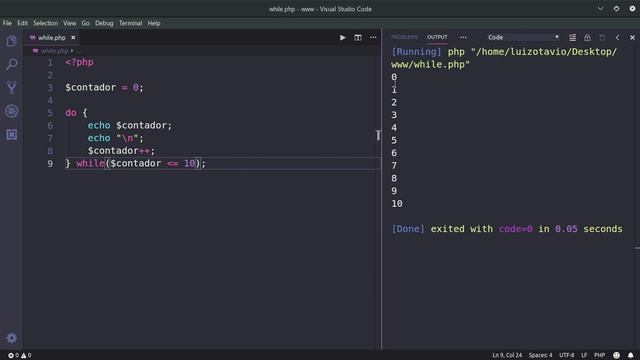Open the Code output channel dropdown

pos(523,37)
